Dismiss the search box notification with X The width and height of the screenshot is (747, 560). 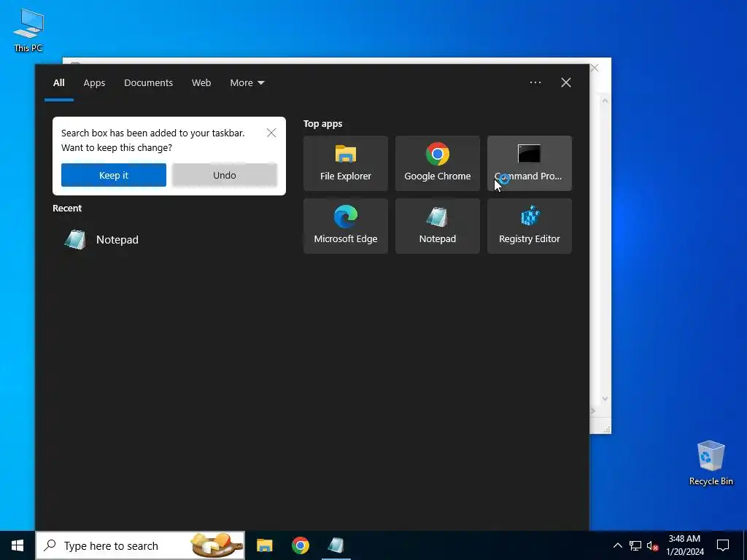pyautogui.click(x=271, y=133)
